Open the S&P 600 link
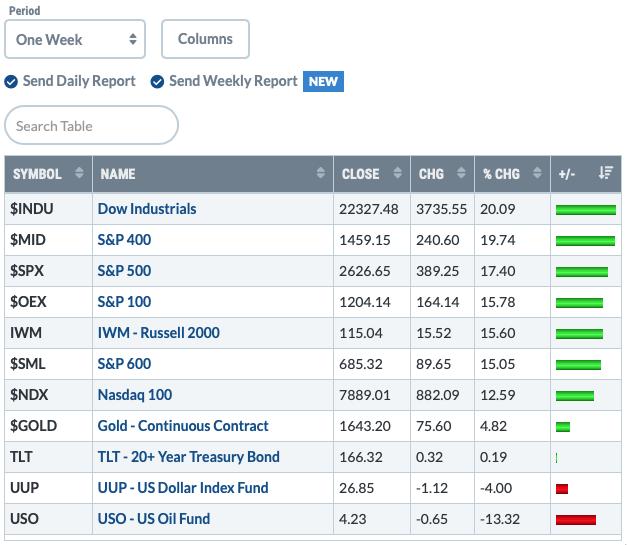 click(124, 364)
